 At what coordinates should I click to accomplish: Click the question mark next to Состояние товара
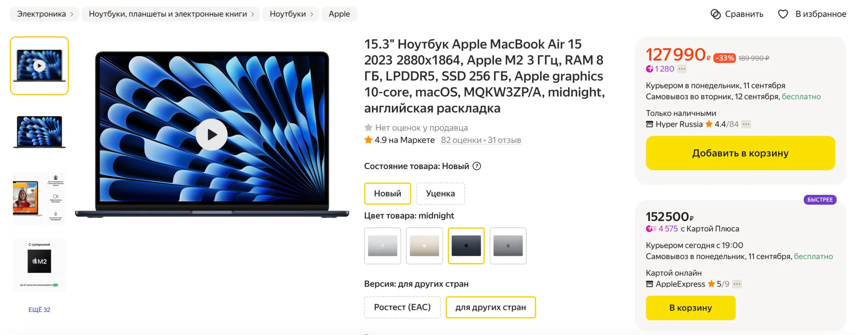click(x=477, y=166)
